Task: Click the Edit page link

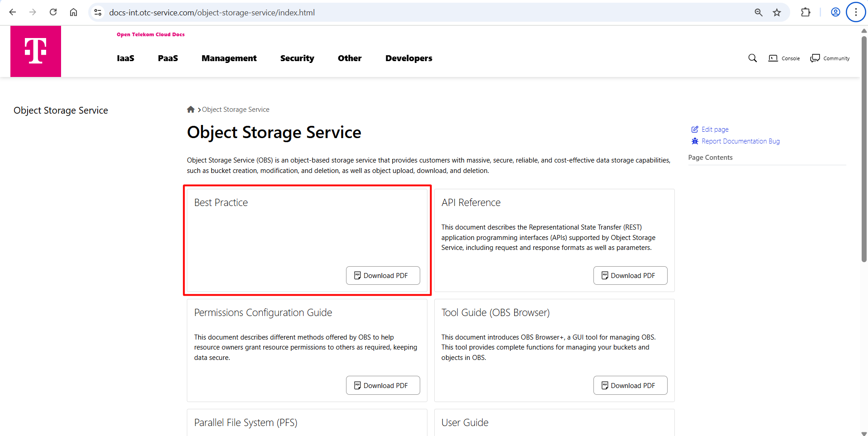Action: tap(715, 129)
